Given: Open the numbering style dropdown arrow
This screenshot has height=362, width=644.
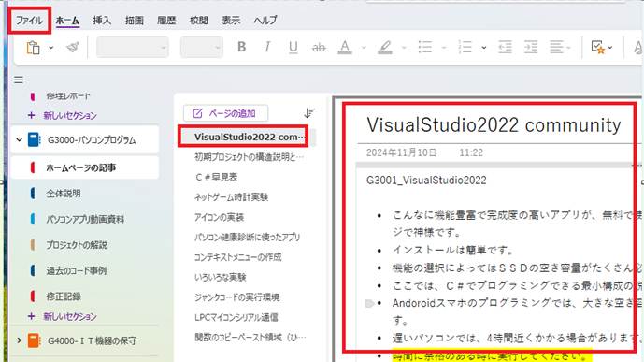Looking at the screenshot, I should click(x=484, y=48).
